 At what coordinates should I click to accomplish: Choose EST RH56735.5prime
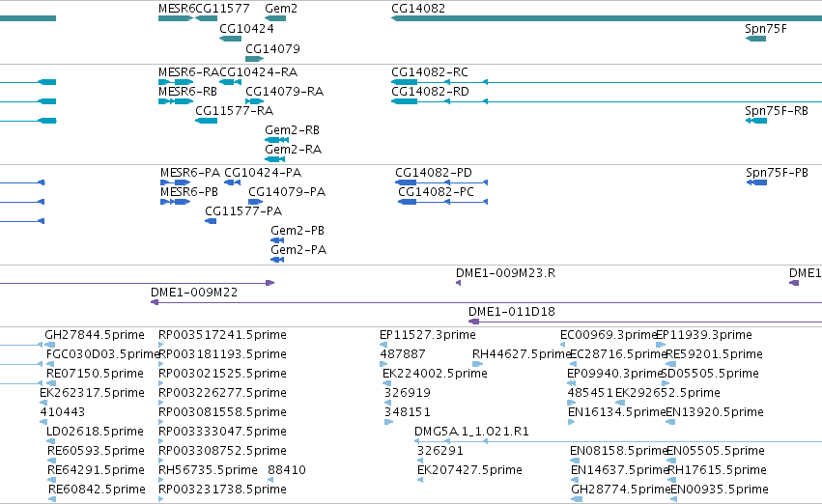(x=208, y=470)
